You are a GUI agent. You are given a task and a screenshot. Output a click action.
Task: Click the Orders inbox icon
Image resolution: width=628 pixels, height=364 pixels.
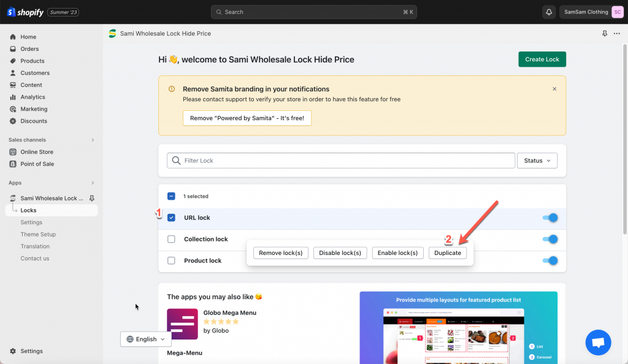(13, 49)
